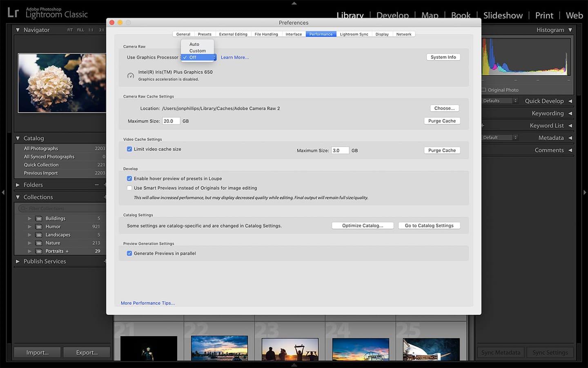The width and height of the screenshot is (588, 368).
Task: Open the Defaults preset dropdown
Action: click(500, 101)
